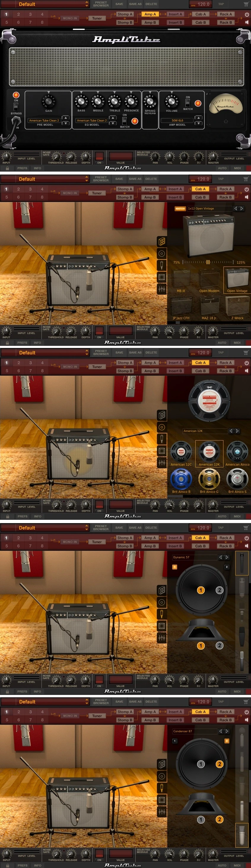This screenshot has height=868, width=251.
Task: Open the Dynamic 57 mic name dropdown
Action: tap(194, 557)
